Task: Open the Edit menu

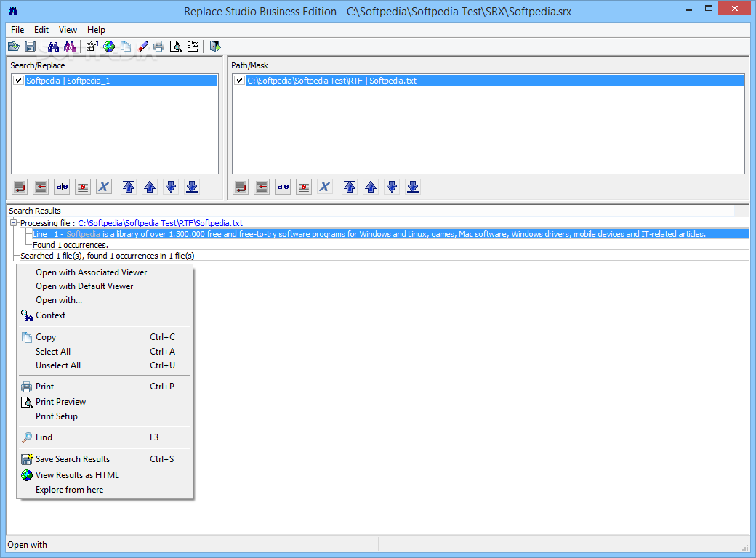Action: point(41,29)
